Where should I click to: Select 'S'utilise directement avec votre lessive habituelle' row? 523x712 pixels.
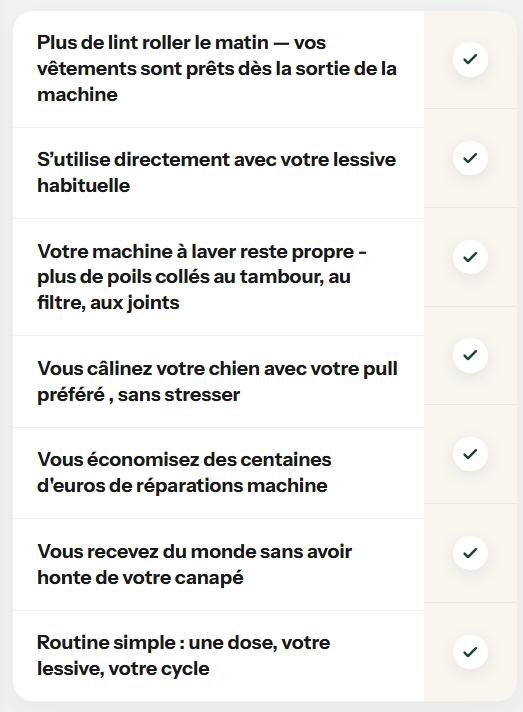[x=218, y=173]
